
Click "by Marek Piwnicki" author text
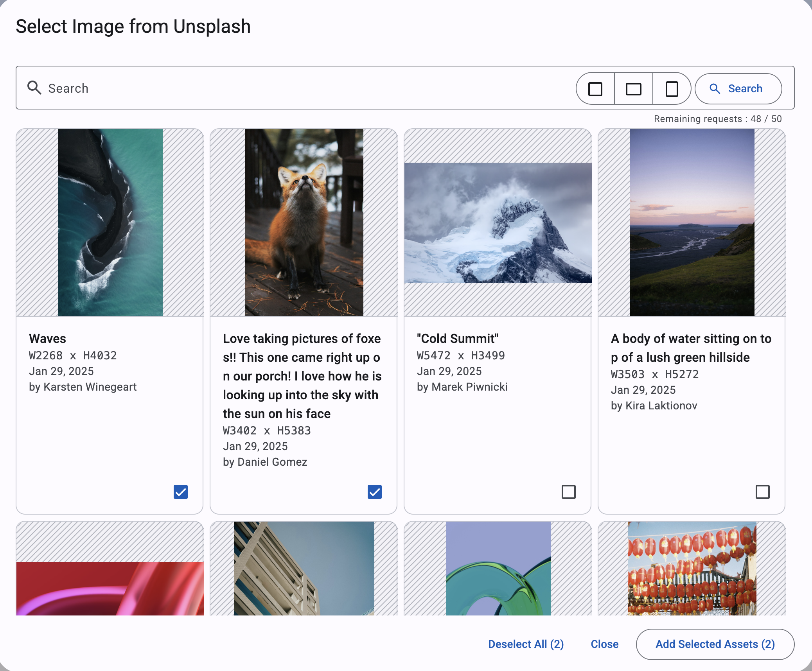coord(462,387)
